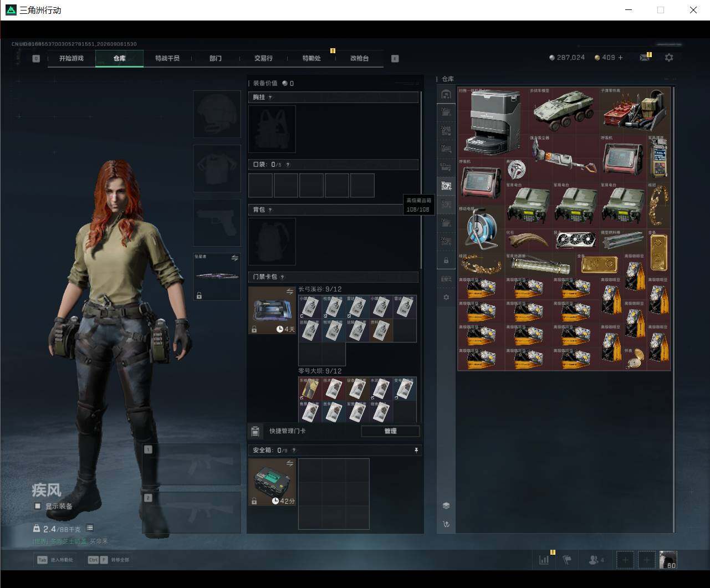Image resolution: width=710 pixels, height=588 pixels.
Task: Select the blue cable reel item
Action: [x=481, y=229]
